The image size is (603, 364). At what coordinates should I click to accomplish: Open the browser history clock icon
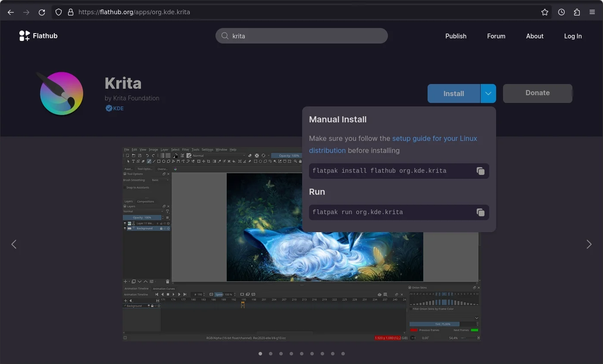(x=561, y=12)
